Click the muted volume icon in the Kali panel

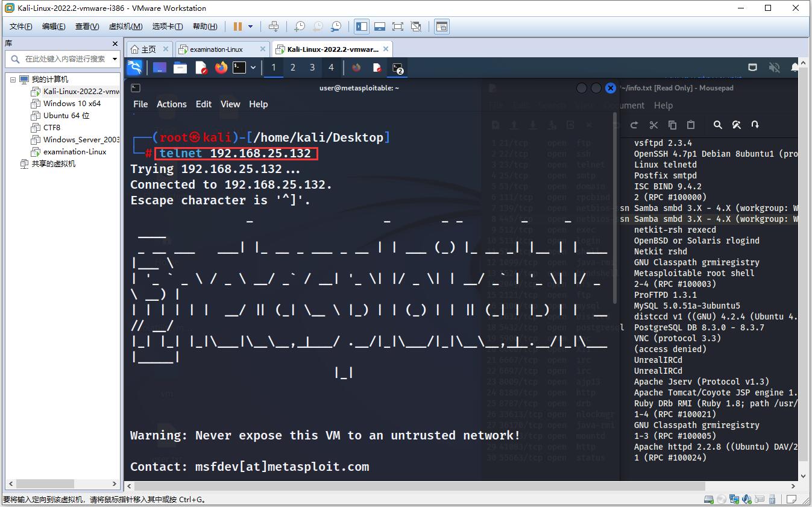tap(774, 68)
